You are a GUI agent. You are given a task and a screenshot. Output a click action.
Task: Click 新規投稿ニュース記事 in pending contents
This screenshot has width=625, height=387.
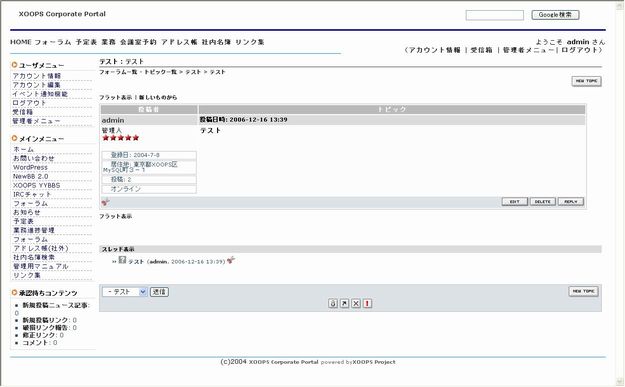point(56,305)
